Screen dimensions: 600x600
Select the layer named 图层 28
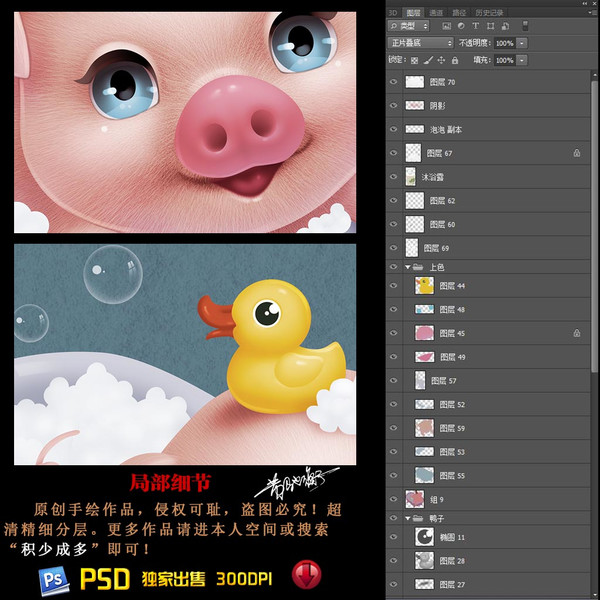tap(488, 561)
